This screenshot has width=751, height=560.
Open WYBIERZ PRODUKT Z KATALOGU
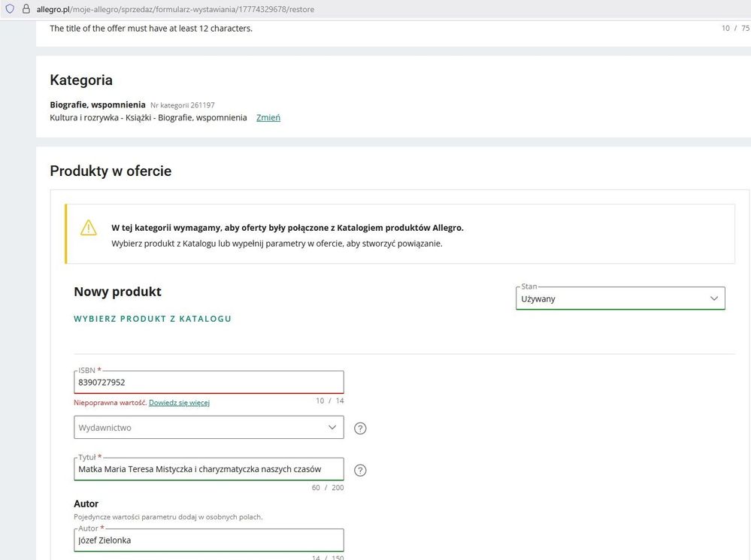[x=153, y=319]
